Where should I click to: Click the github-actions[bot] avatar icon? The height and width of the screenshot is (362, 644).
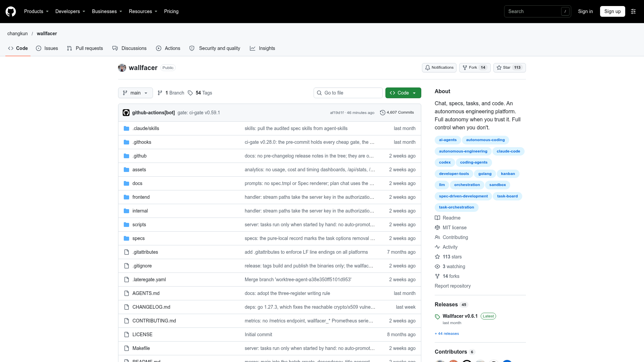[x=126, y=113]
